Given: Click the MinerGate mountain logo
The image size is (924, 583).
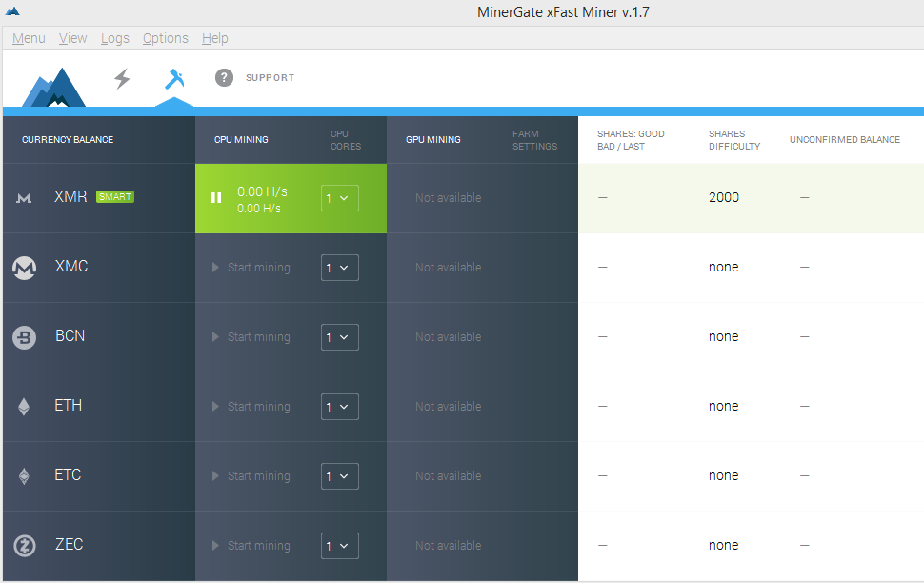Looking at the screenshot, I should (x=53, y=88).
